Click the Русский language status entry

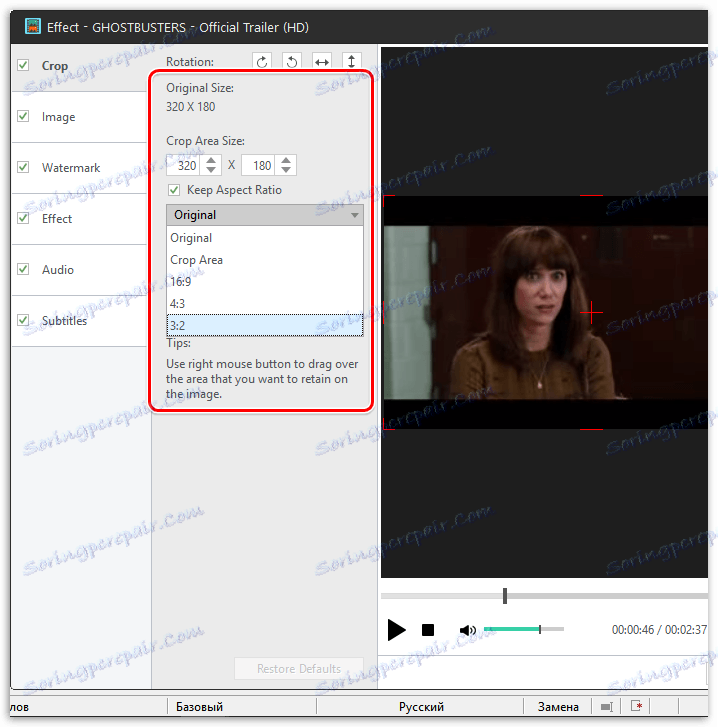[x=421, y=707]
